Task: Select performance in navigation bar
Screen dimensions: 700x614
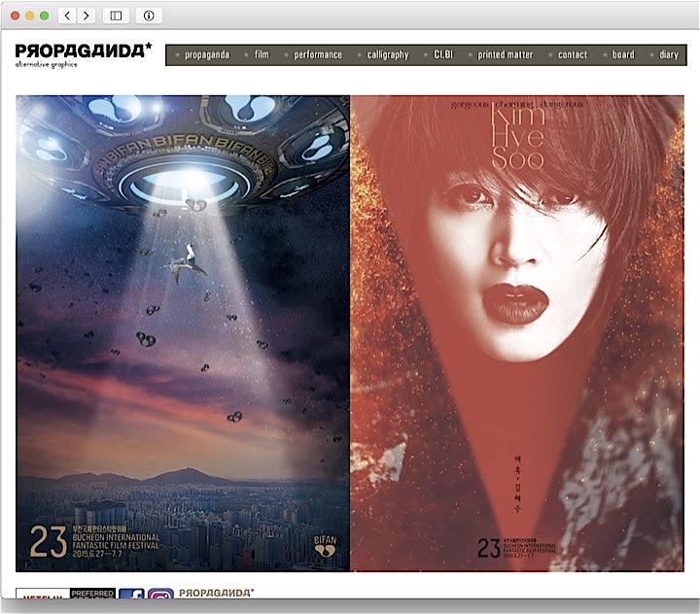Action: 318,55
